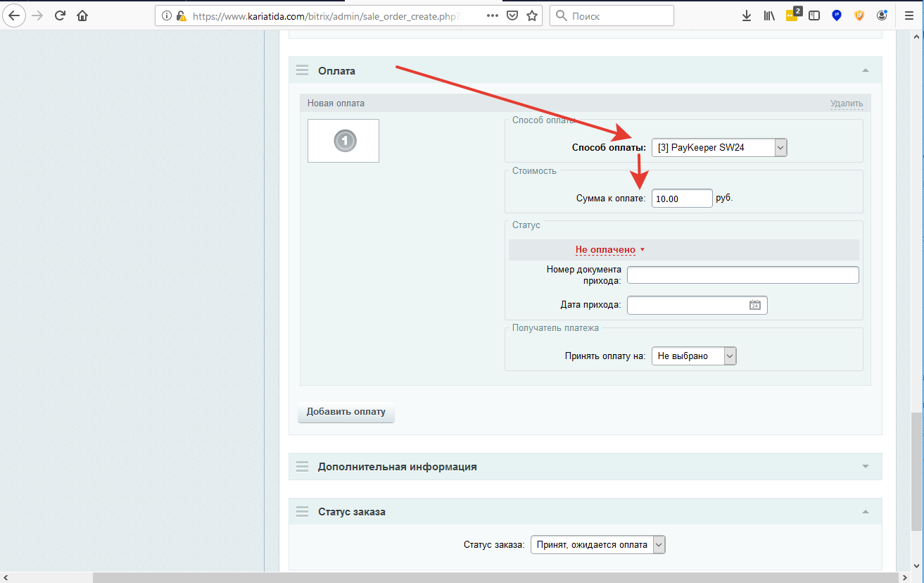Screen dimensions: 924x583
Task: Go to the browser home page
Action: pos(82,15)
